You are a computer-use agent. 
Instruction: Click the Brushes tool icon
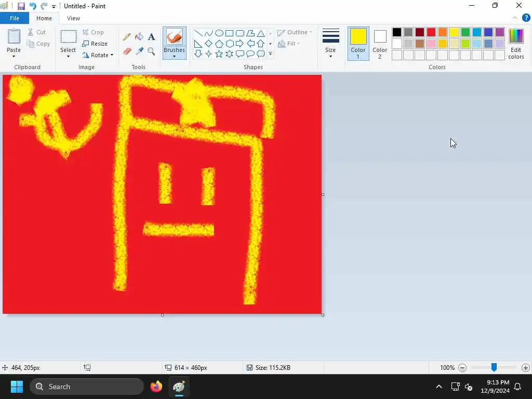175,37
